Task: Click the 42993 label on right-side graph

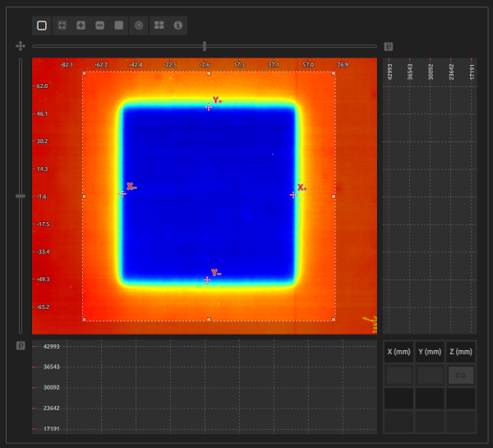Action: coord(389,72)
